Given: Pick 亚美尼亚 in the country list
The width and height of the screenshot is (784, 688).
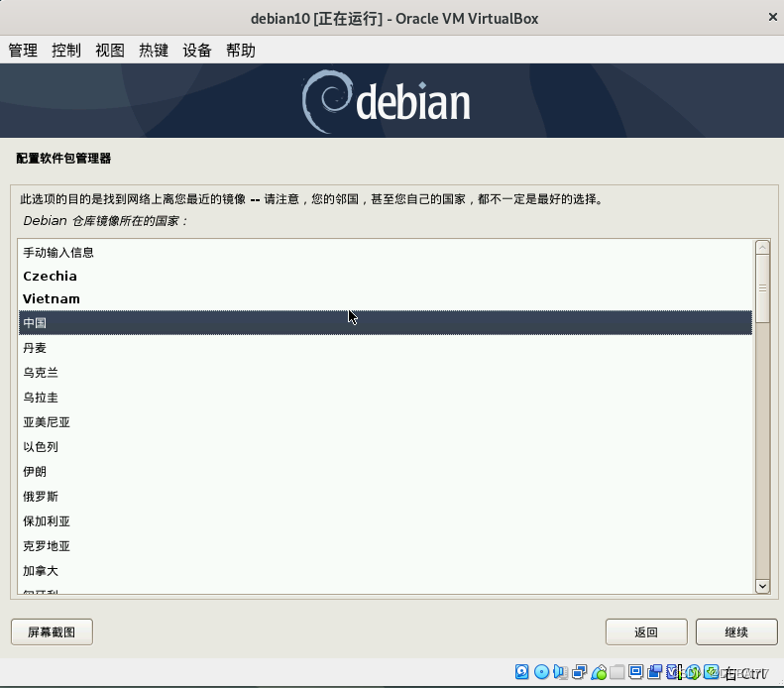Looking at the screenshot, I should tap(386, 422).
